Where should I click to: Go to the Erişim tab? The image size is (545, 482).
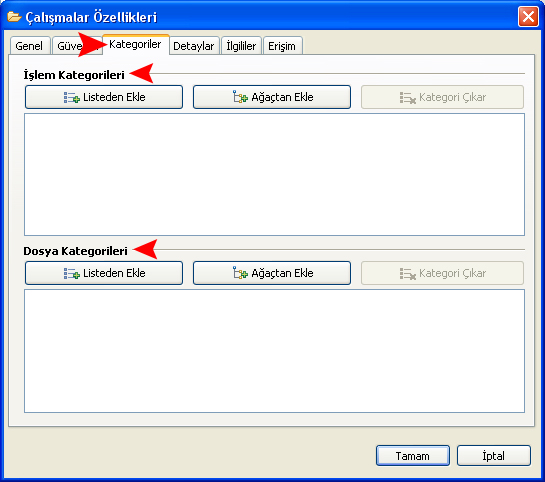(x=282, y=46)
